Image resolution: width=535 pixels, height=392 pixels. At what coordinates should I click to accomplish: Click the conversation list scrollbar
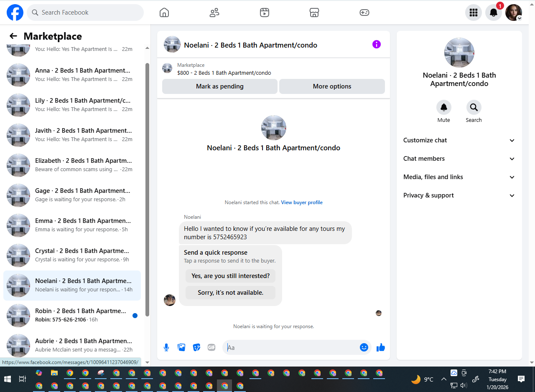[147, 190]
